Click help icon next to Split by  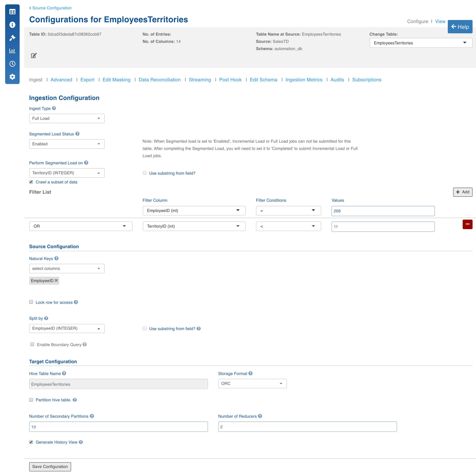46,318
